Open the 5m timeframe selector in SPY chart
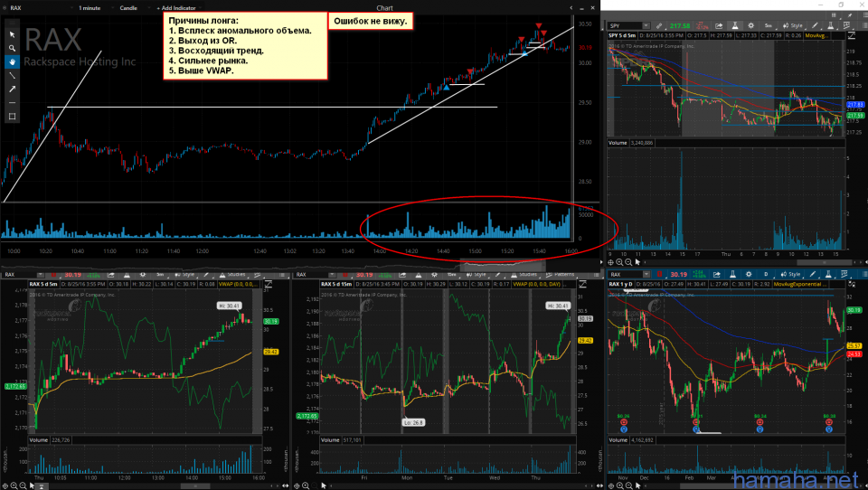The width and height of the screenshot is (868, 490). pyautogui.click(x=769, y=26)
